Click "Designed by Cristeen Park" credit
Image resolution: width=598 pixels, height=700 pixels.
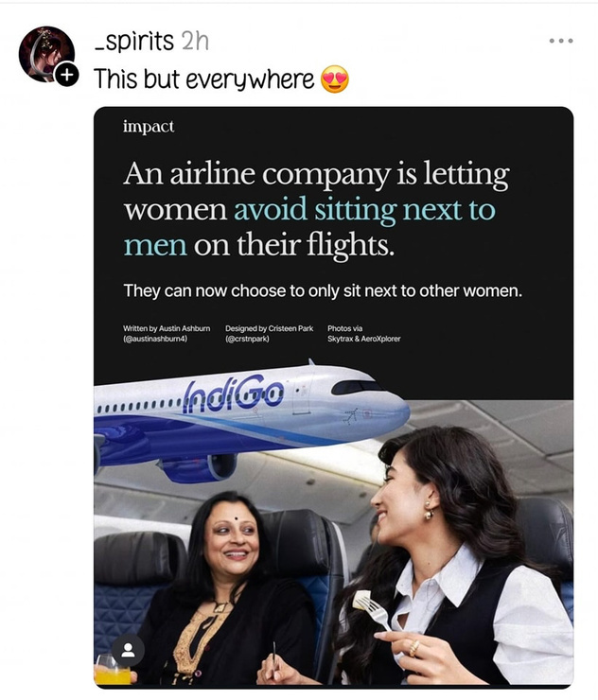(x=269, y=328)
